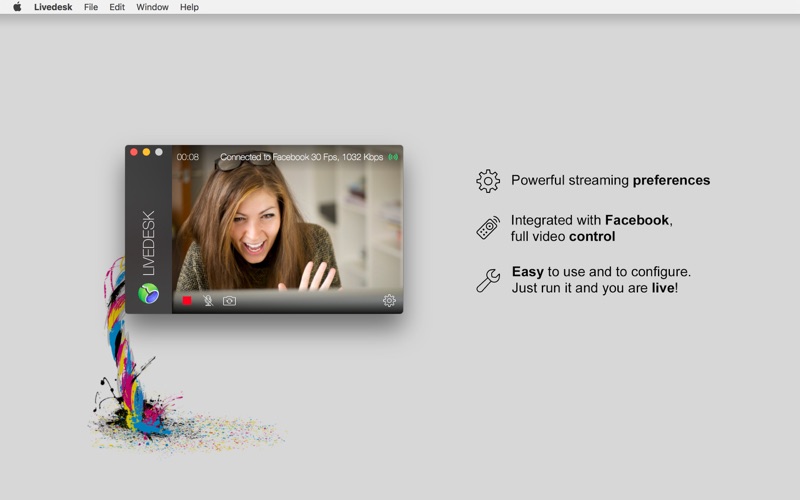This screenshot has height=500, width=800.
Task: Click the wrench icon beside Easy to use
Action: click(488, 280)
